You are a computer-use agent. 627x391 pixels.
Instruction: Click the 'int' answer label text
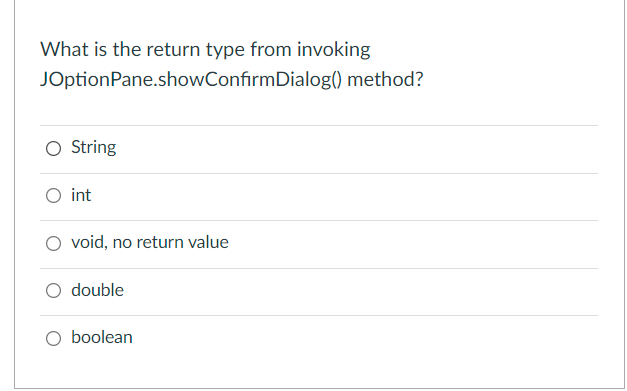pos(81,195)
